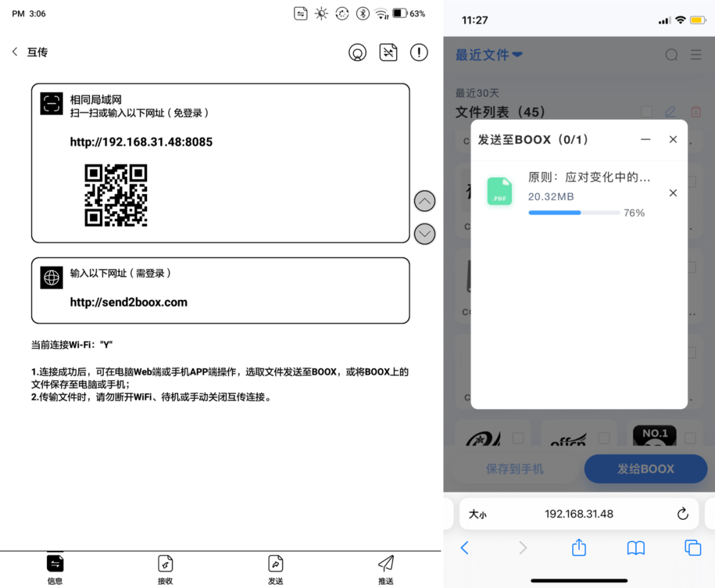
Task: Expand the 最近文件 dropdown
Action: coord(489,55)
